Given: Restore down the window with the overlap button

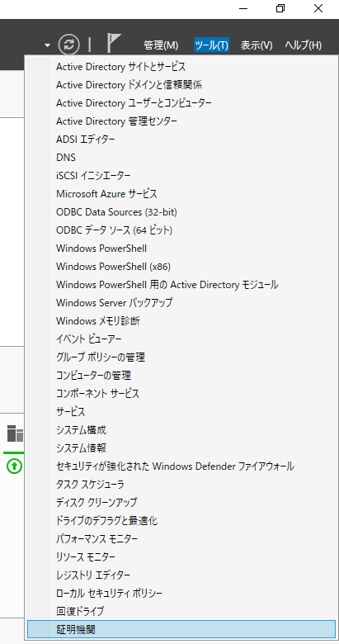Looking at the screenshot, I should tap(280, 8).
